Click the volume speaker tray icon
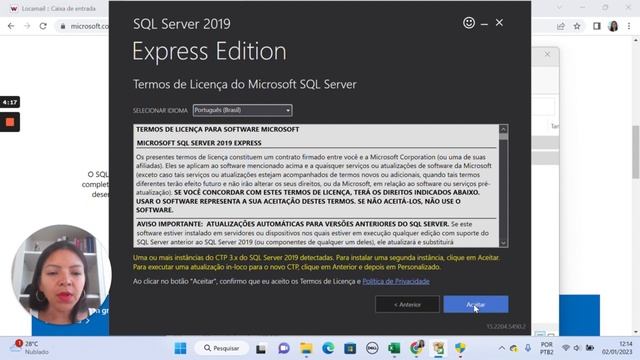 577,348
